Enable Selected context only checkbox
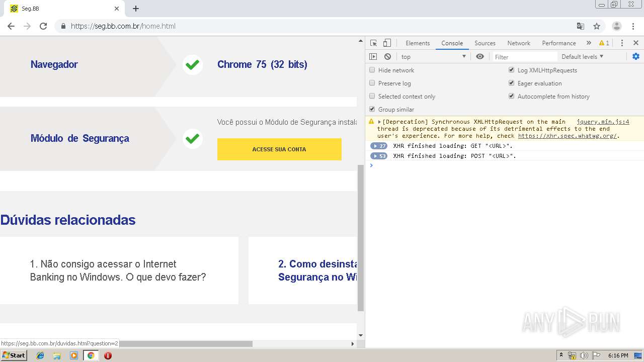The width and height of the screenshot is (644, 362). 372,96
